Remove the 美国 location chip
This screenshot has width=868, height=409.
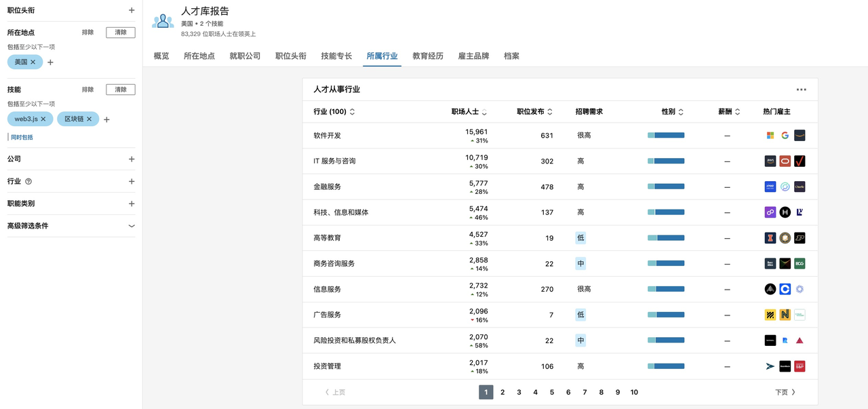point(33,62)
